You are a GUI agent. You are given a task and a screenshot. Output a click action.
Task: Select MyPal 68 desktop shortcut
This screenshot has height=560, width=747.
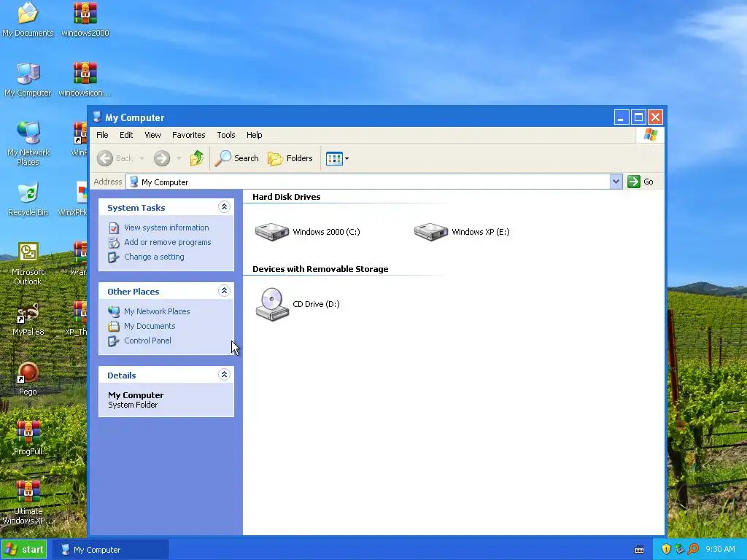[28, 318]
